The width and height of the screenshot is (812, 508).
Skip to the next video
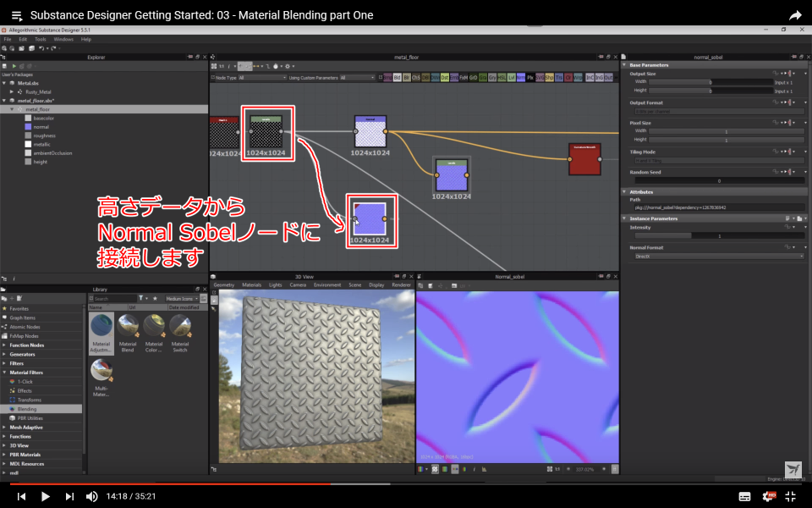point(69,496)
